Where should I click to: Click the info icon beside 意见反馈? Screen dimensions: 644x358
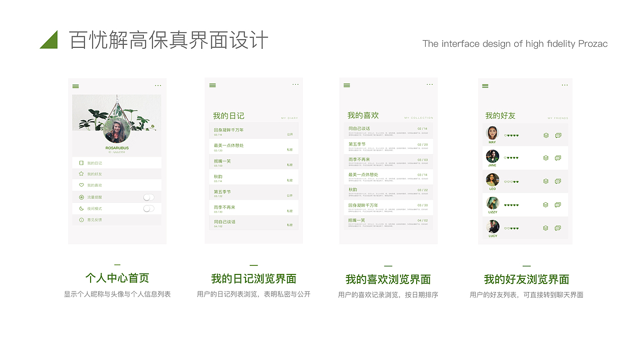coord(81,220)
